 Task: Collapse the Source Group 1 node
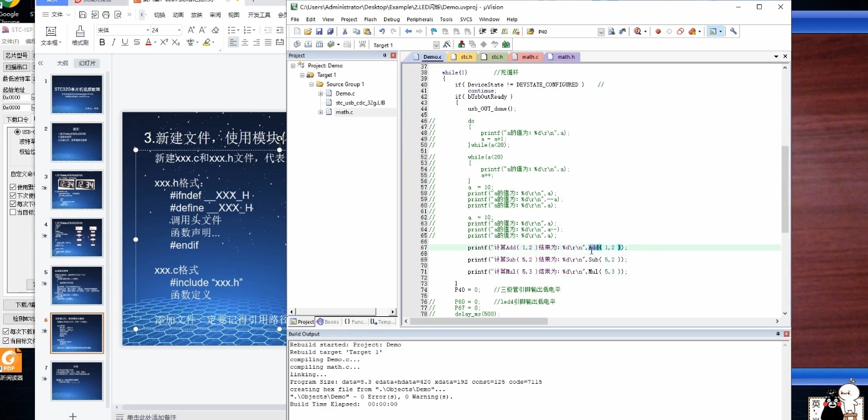[x=311, y=84]
